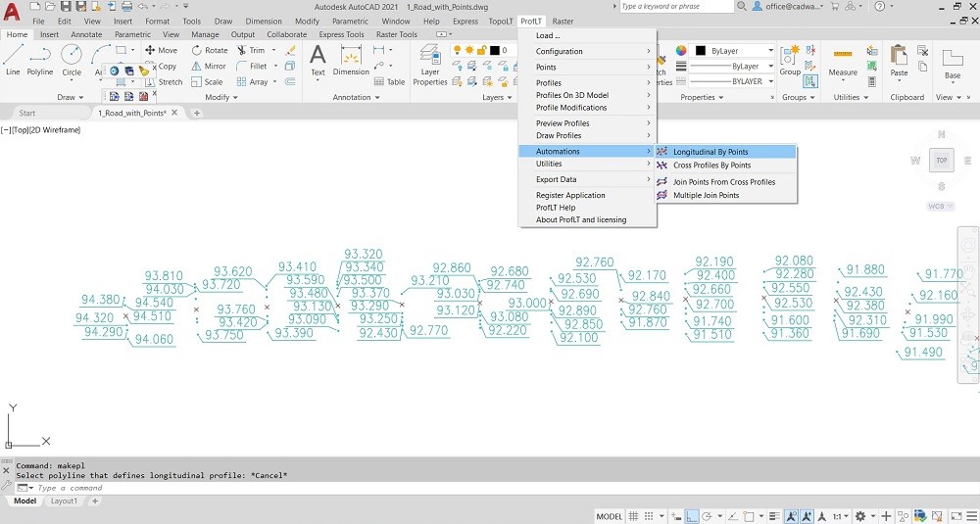This screenshot has height=524, width=980.
Task: Open Layer Properties manager
Action: click(430, 65)
